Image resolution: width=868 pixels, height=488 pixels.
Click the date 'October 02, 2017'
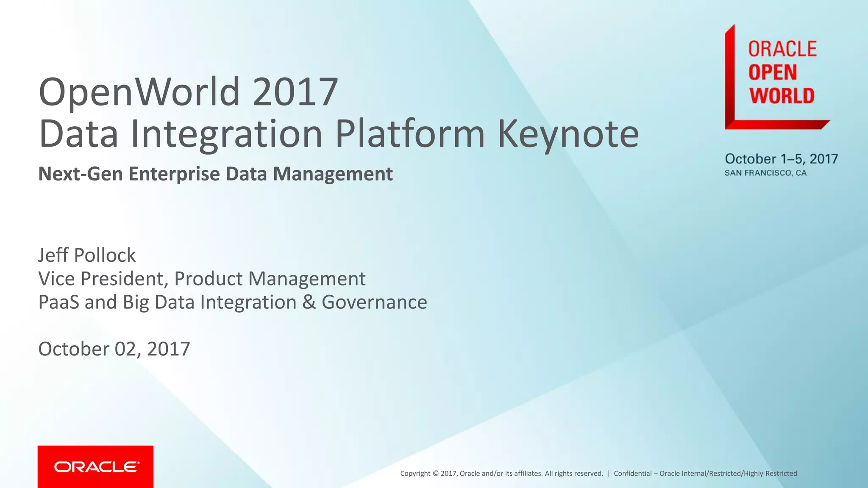point(114,349)
